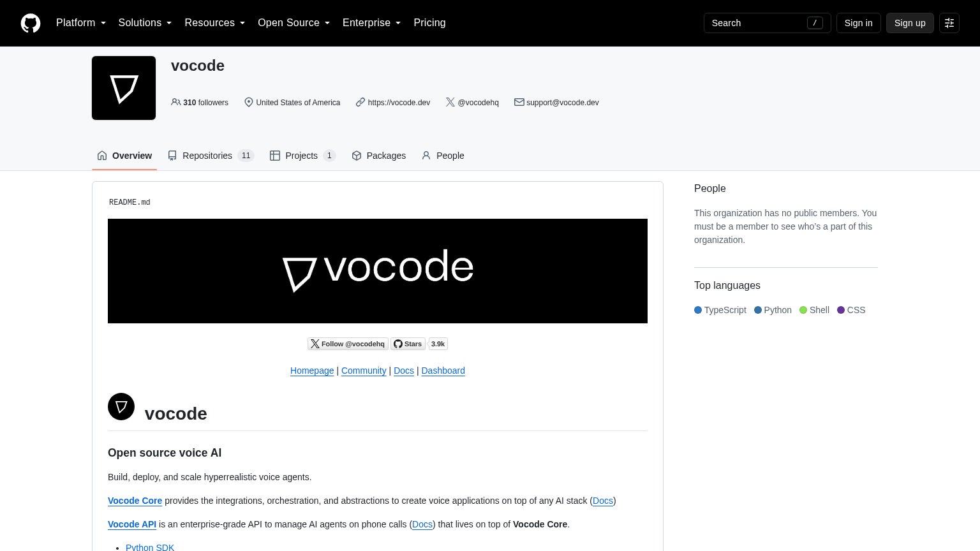Open the Vocode Core link

[x=135, y=501]
